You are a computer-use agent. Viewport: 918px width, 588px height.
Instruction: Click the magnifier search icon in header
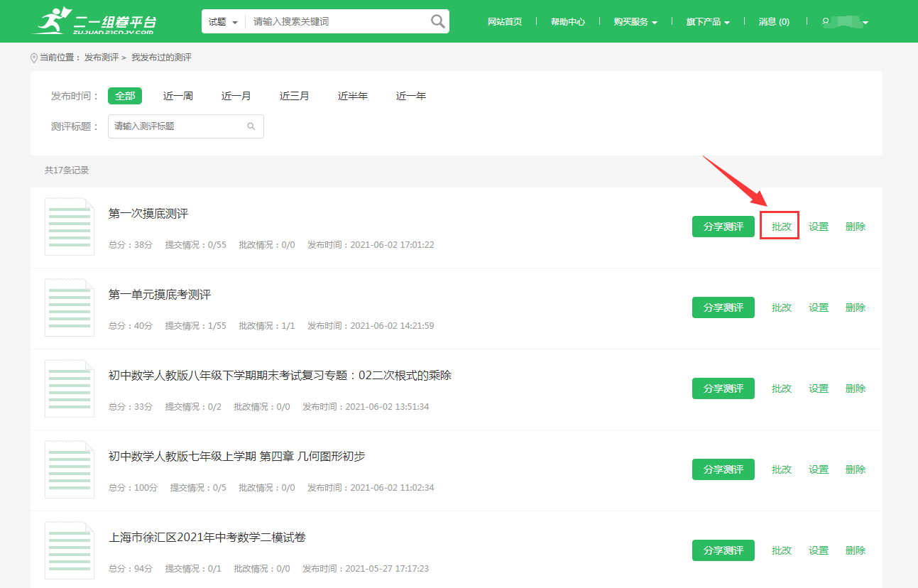pyautogui.click(x=438, y=21)
